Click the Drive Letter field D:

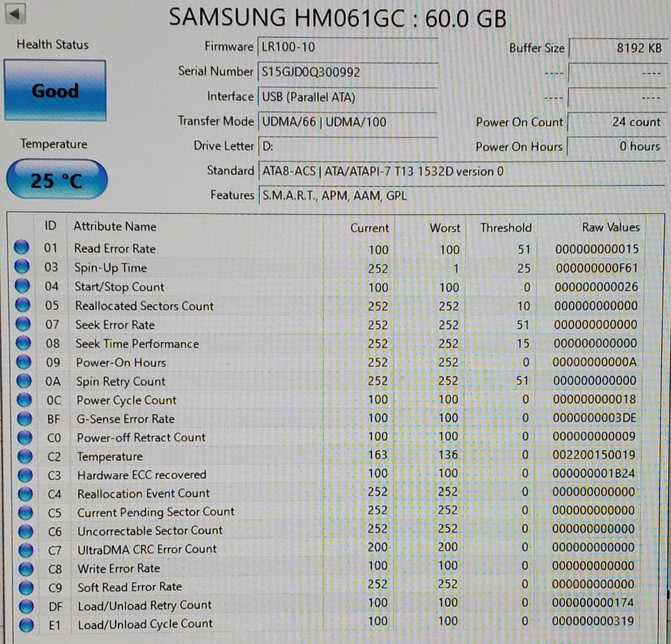(x=348, y=146)
